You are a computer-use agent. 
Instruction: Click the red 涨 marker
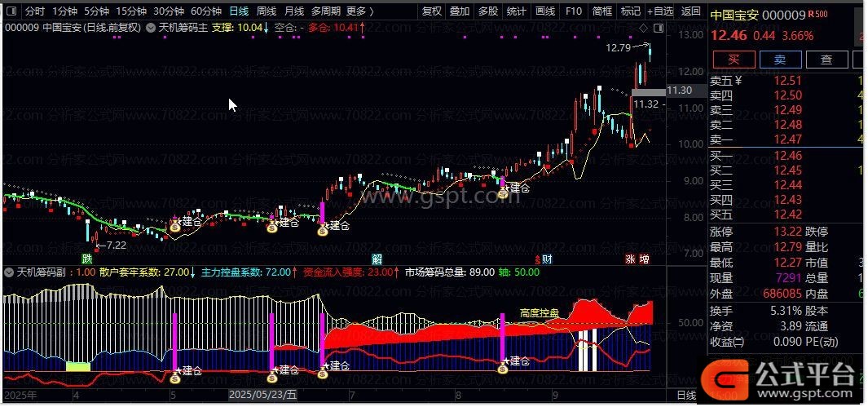point(630,259)
